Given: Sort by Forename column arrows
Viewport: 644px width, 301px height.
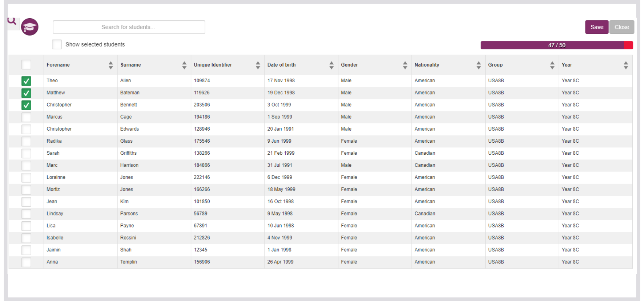Looking at the screenshot, I should (111, 65).
